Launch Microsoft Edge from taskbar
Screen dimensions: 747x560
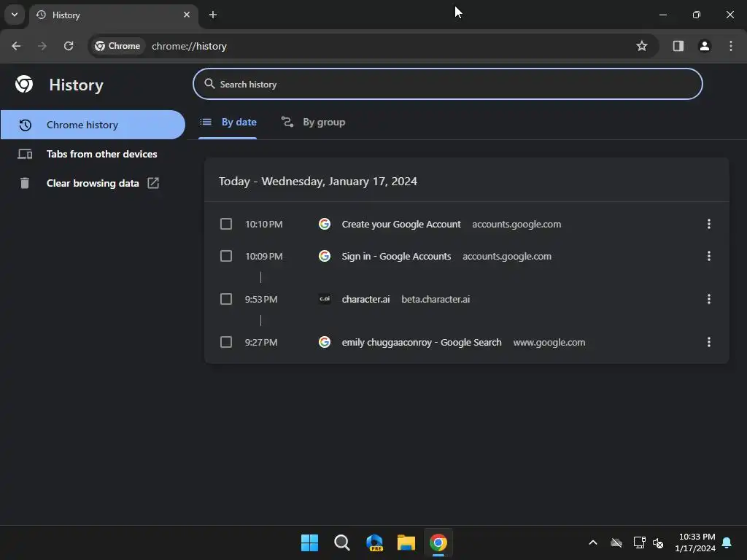pos(374,542)
